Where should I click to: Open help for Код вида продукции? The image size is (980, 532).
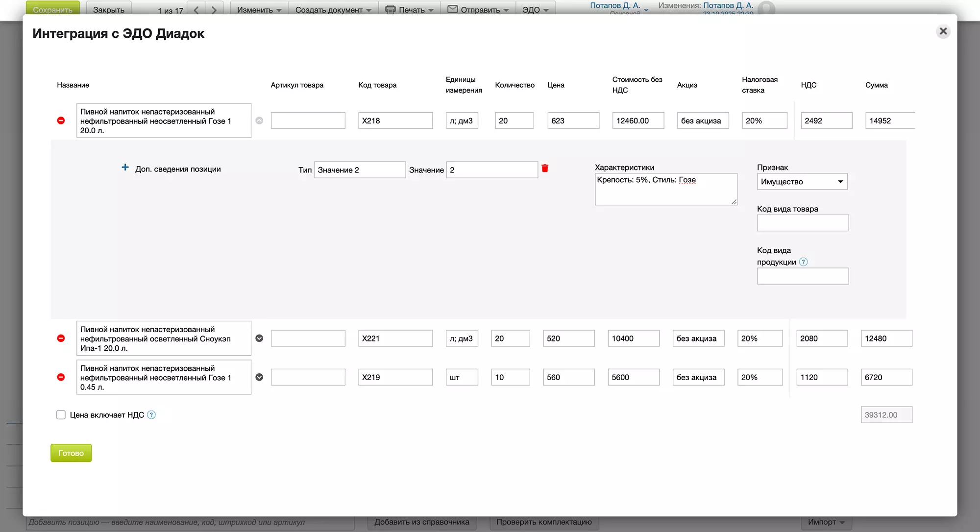point(803,262)
